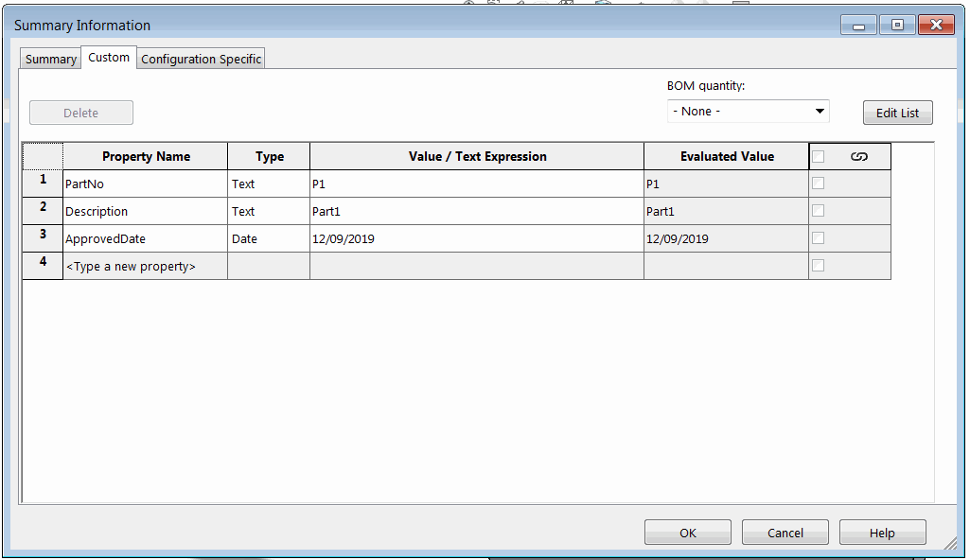Select the ApprovedDate row number header
The width and height of the screenshot is (970, 560).
coord(42,237)
